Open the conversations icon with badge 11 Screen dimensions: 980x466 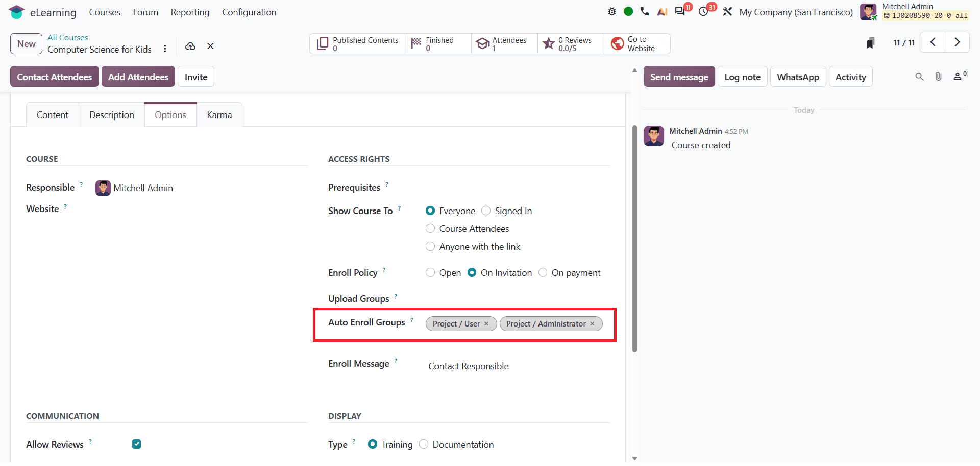(x=680, y=11)
